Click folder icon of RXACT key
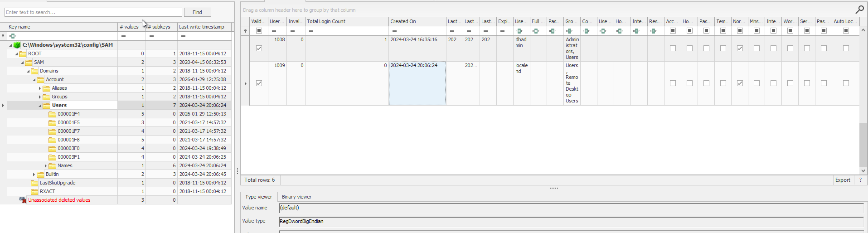868x233 pixels. 34,191
